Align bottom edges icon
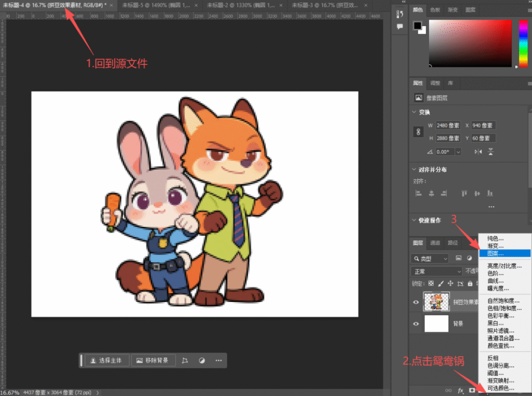The image size is (532, 396). pos(490,193)
